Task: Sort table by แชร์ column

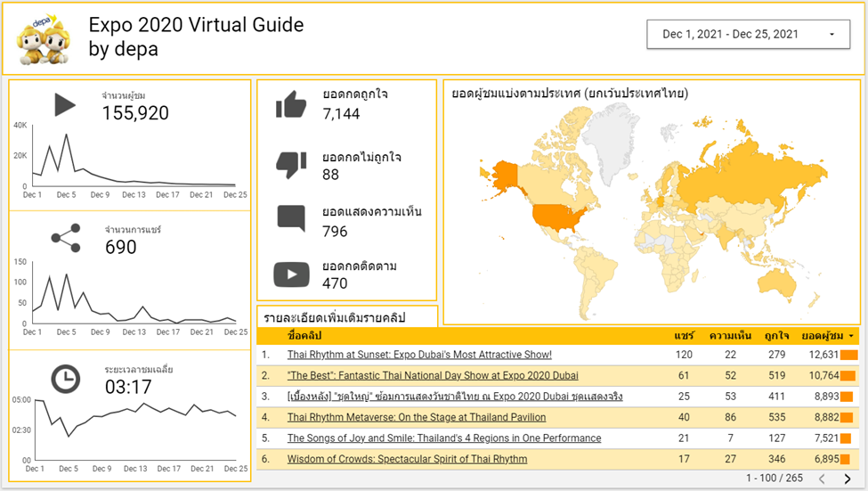Action: coord(684,336)
